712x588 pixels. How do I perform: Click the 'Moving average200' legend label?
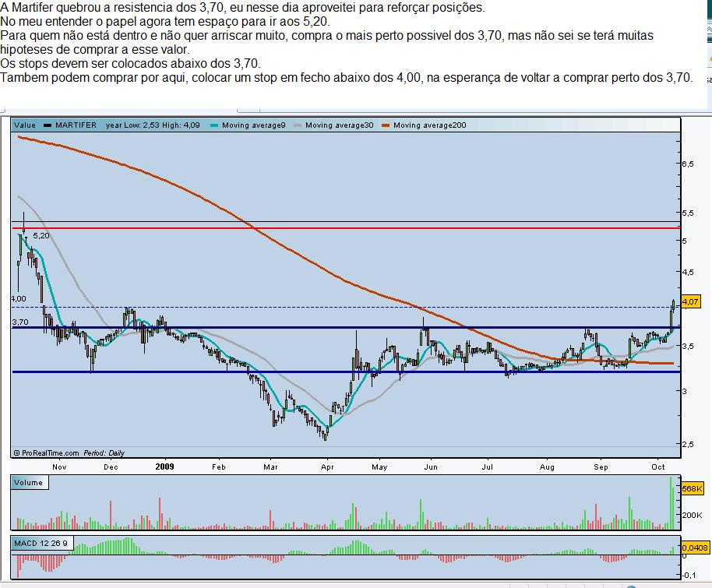(429, 125)
